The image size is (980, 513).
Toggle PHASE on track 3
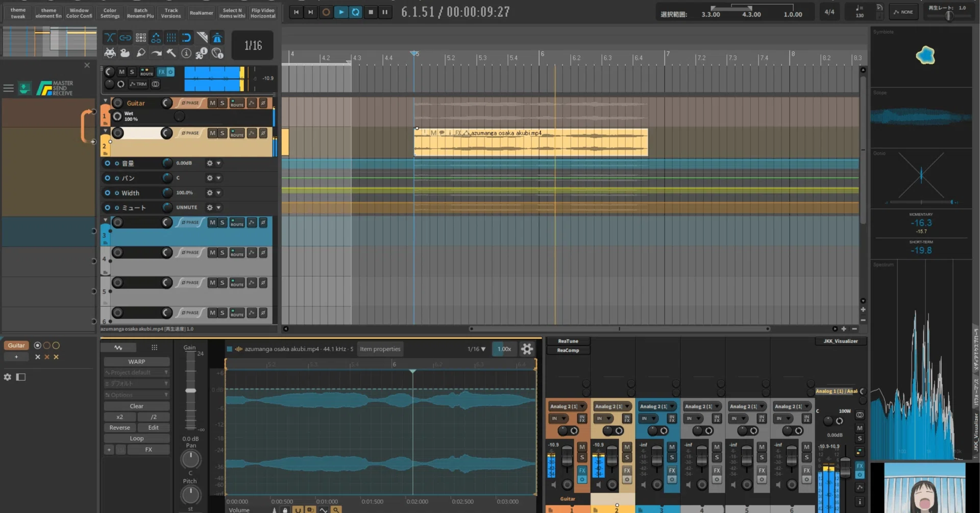tap(190, 223)
